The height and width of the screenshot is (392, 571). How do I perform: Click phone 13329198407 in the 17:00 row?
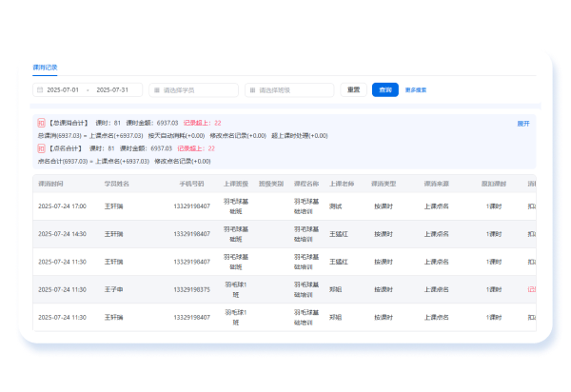point(191,206)
